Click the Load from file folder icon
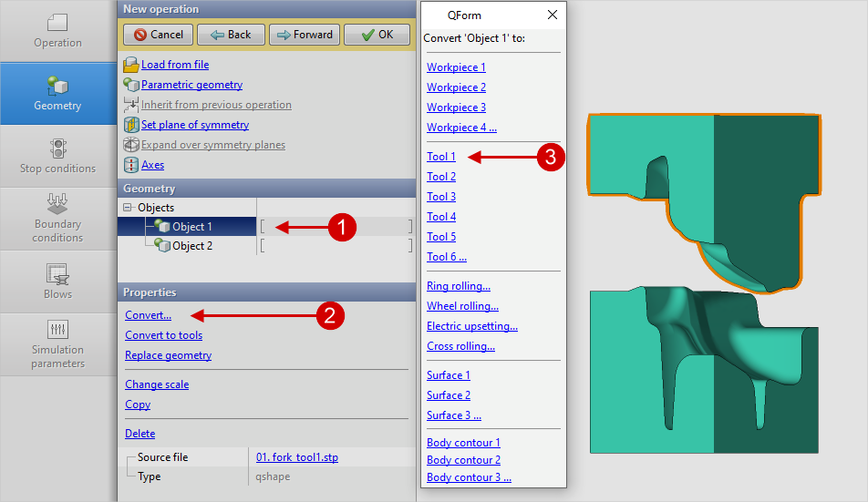Image resolution: width=868 pixels, height=502 pixels. coord(130,65)
